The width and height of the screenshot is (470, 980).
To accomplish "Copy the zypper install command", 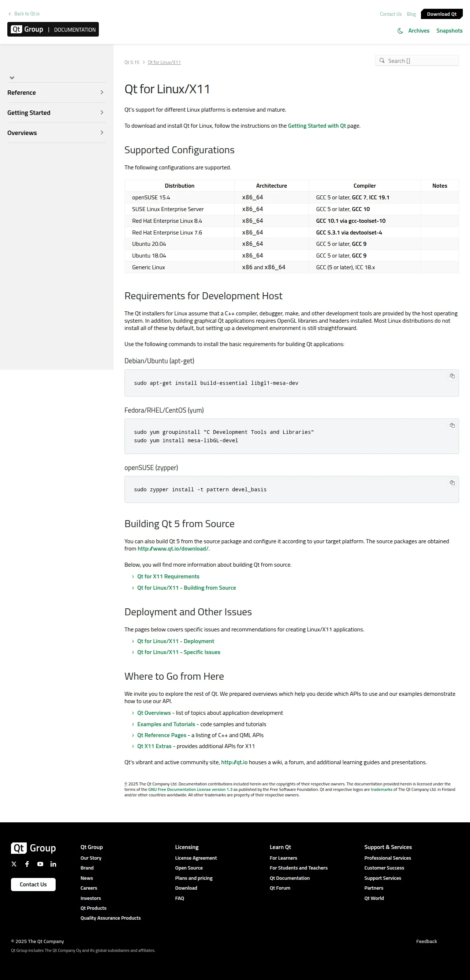I will pyautogui.click(x=452, y=483).
